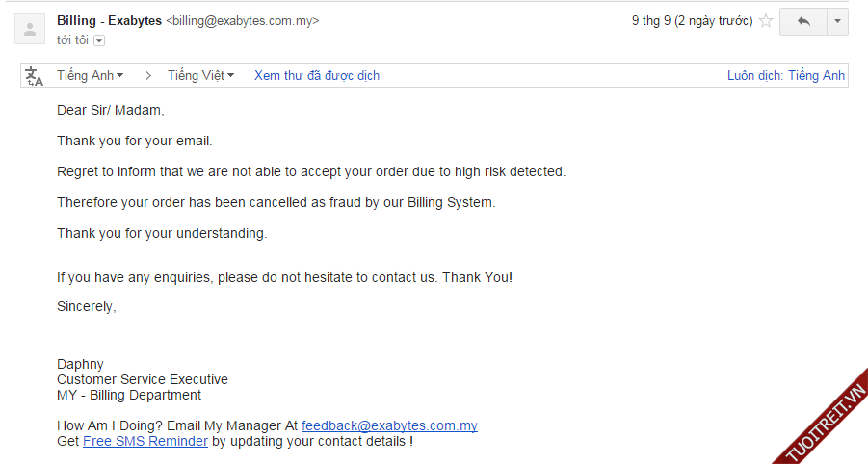This screenshot has height=464, width=868.
Task: Click the "Daphny" signature name
Action: [x=80, y=364]
